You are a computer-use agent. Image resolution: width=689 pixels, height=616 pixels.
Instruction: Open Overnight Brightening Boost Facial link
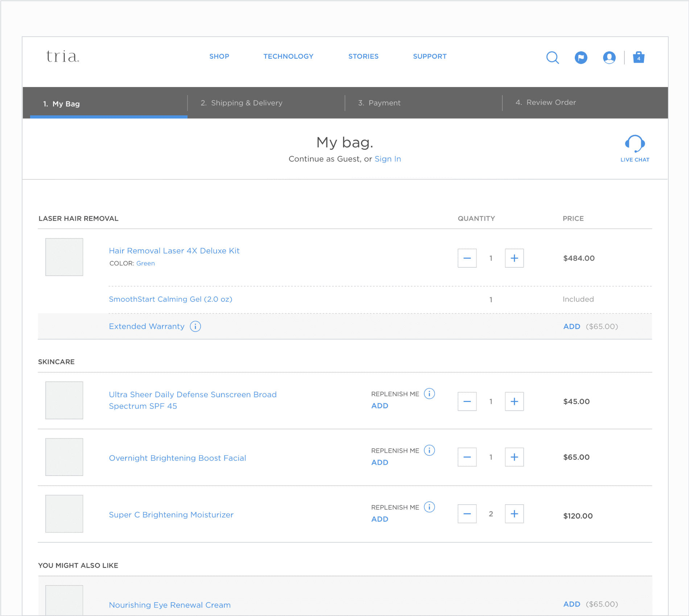click(177, 458)
